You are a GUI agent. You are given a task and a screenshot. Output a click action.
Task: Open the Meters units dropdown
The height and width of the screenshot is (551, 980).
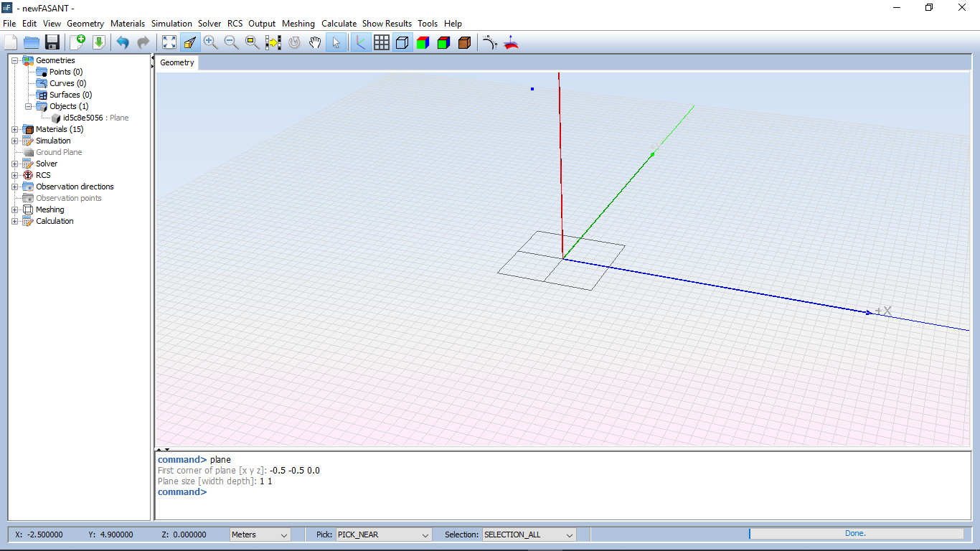tap(260, 534)
